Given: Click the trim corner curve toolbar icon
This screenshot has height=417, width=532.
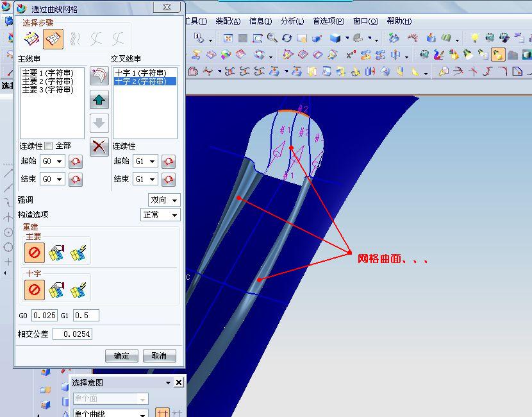Looking at the screenshot, I should pyautogui.click(x=502, y=71).
